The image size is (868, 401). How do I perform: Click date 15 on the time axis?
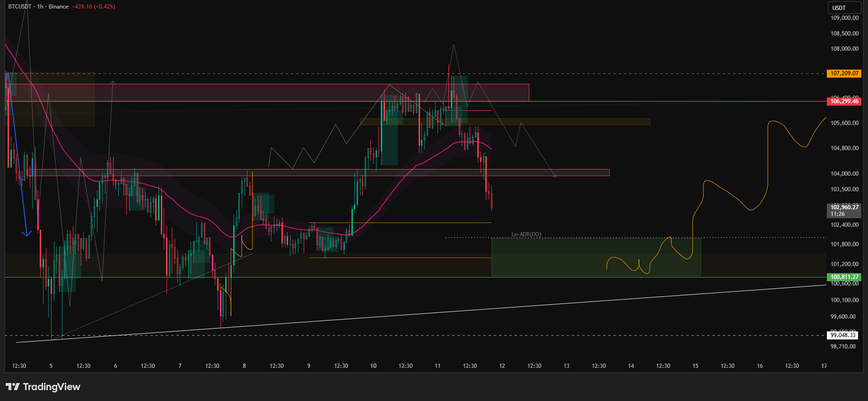point(695,366)
